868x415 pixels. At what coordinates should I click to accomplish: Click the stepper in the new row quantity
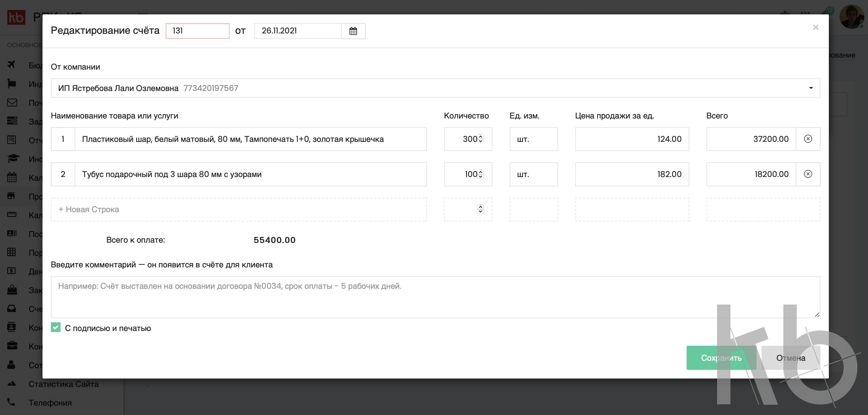481,210
